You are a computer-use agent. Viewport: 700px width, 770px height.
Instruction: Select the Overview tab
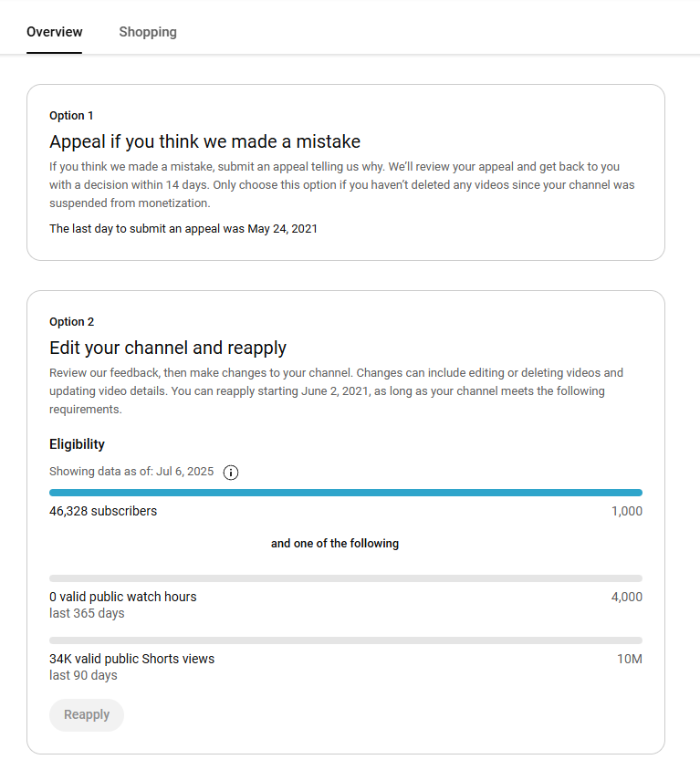(x=55, y=32)
